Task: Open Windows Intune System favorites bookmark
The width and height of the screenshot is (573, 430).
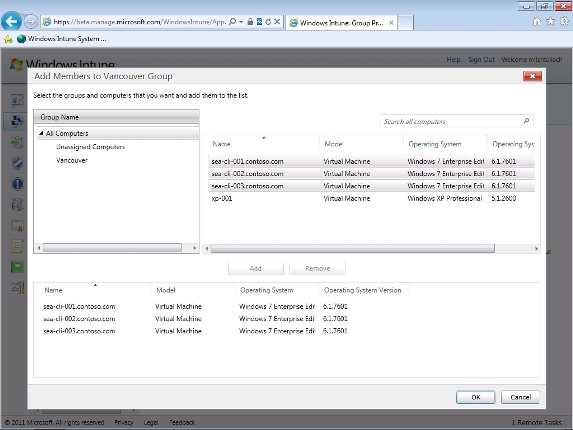Action: 61,39
